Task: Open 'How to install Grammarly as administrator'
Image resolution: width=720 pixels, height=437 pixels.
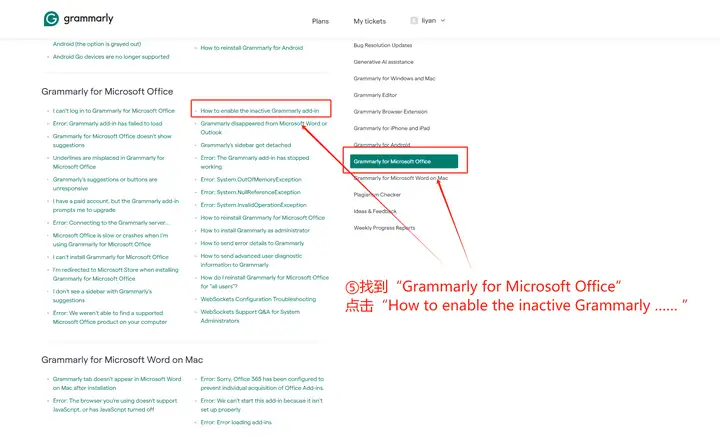Action: point(255,230)
